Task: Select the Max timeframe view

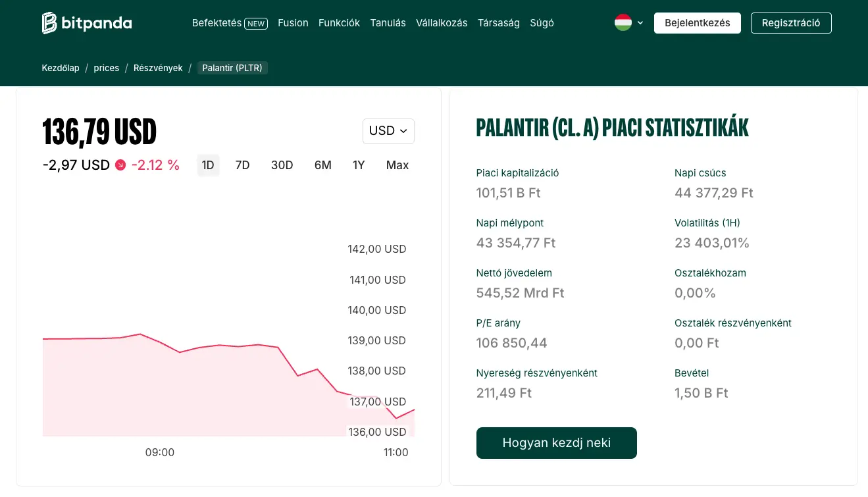Action: (397, 165)
